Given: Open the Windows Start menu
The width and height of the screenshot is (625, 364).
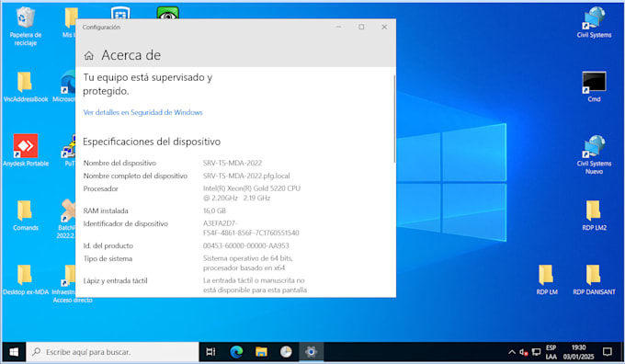Looking at the screenshot, I should click(x=14, y=352).
